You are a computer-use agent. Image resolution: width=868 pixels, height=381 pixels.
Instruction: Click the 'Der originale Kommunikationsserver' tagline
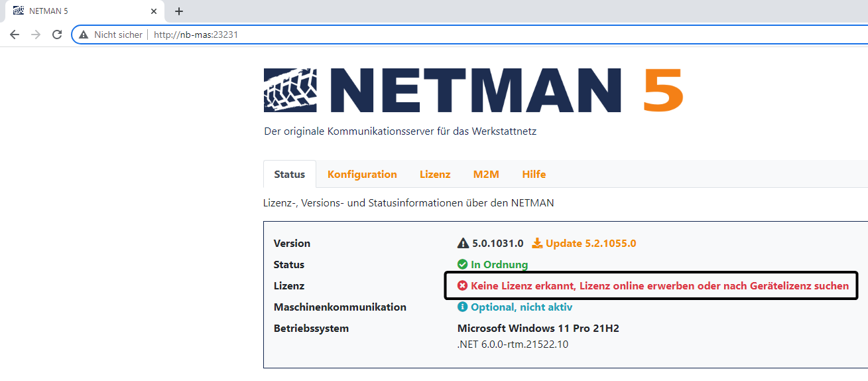click(401, 131)
